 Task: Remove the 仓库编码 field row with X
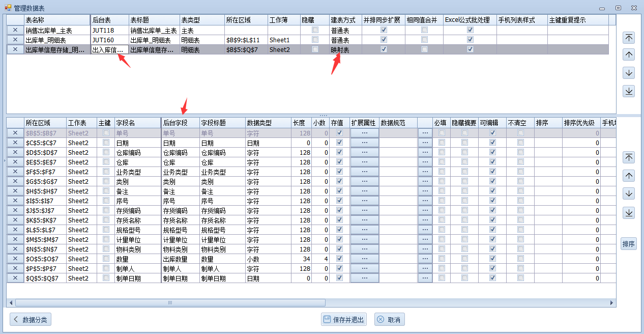tap(15, 152)
